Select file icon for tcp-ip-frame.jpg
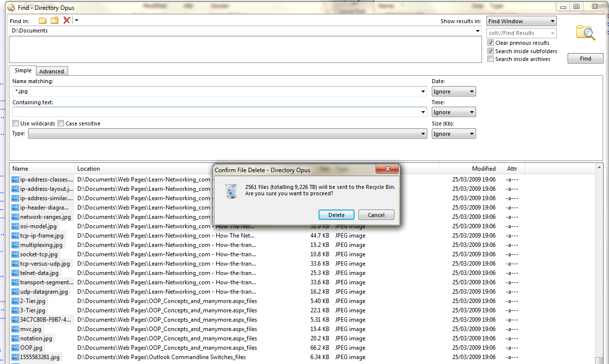609x364 pixels. (x=15, y=236)
